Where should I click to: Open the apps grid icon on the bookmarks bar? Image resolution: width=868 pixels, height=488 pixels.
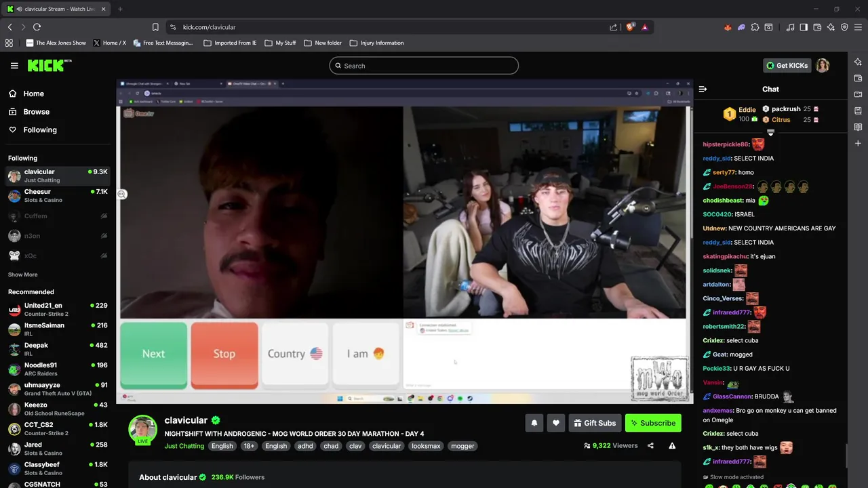(9, 43)
